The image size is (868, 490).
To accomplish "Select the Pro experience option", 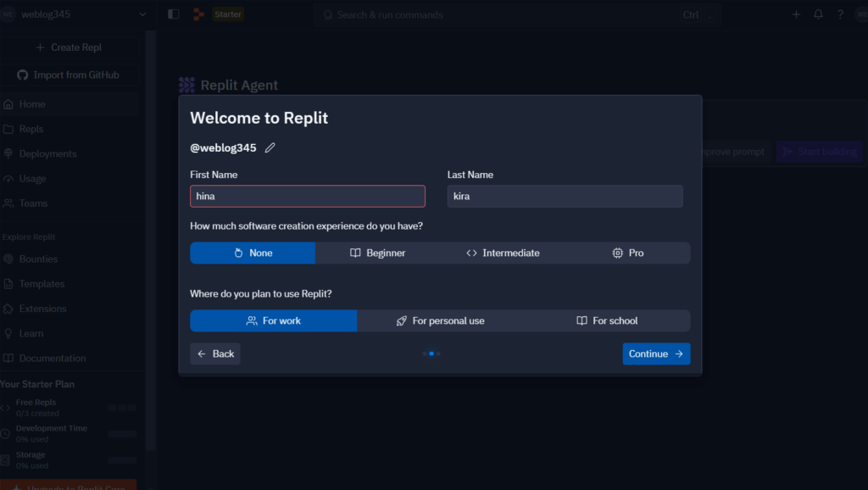I will [x=627, y=253].
